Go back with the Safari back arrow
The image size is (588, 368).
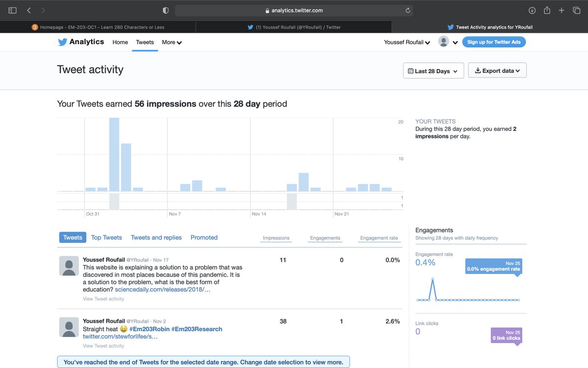click(x=29, y=10)
